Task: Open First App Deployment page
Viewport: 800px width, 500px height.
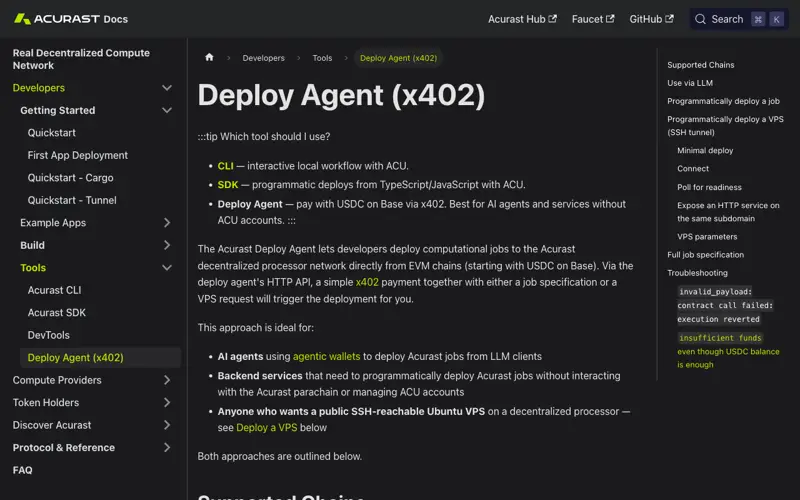Action: click(78, 155)
